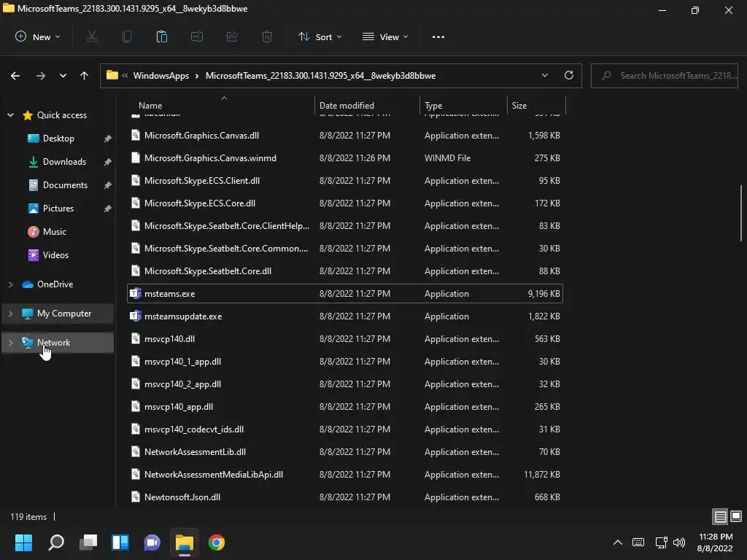The image size is (747, 560).
Task: Open the See more ellipsis menu
Action: [x=438, y=36]
